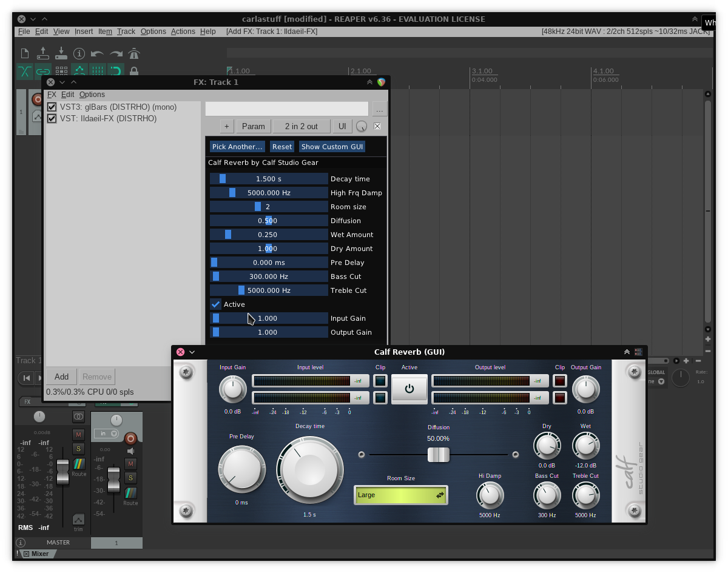Viewport: 728px width, 573px height.
Task: Click the master track stereo/mono icon
Action: (78, 417)
